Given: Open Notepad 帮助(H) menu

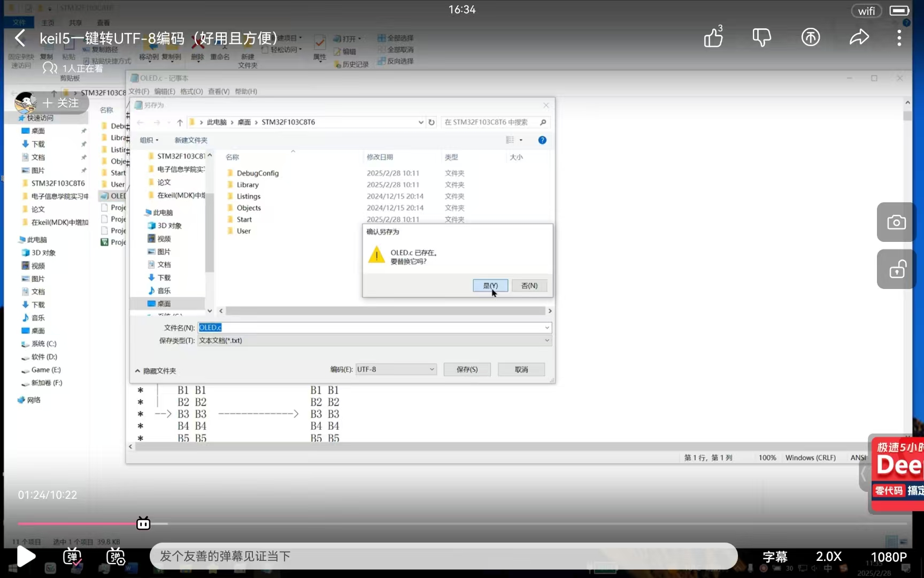Looking at the screenshot, I should tap(246, 92).
